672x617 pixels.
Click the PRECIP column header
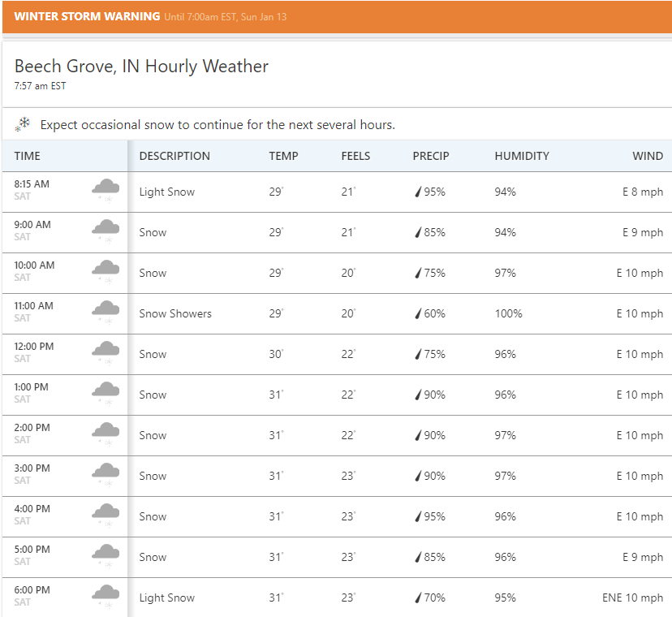(x=430, y=156)
